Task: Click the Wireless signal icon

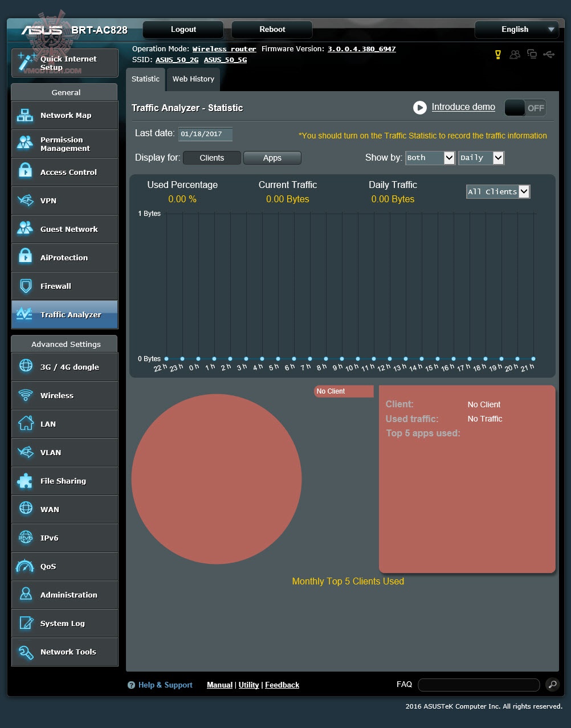Action: [x=25, y=395]
